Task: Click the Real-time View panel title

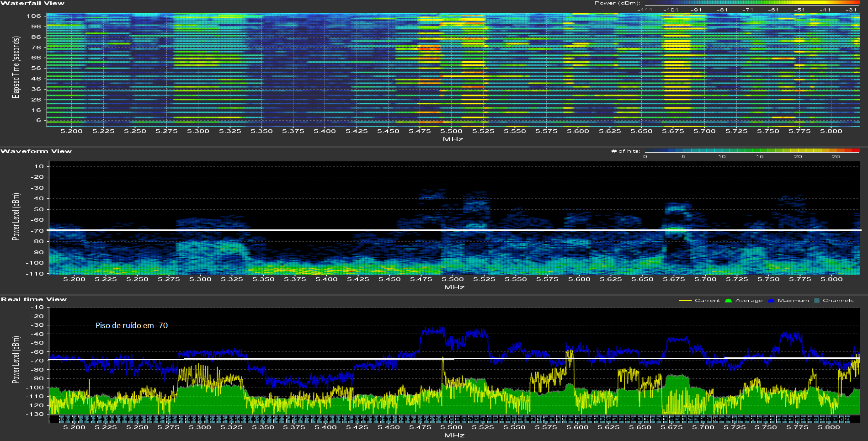Action: tap(34, 299)
